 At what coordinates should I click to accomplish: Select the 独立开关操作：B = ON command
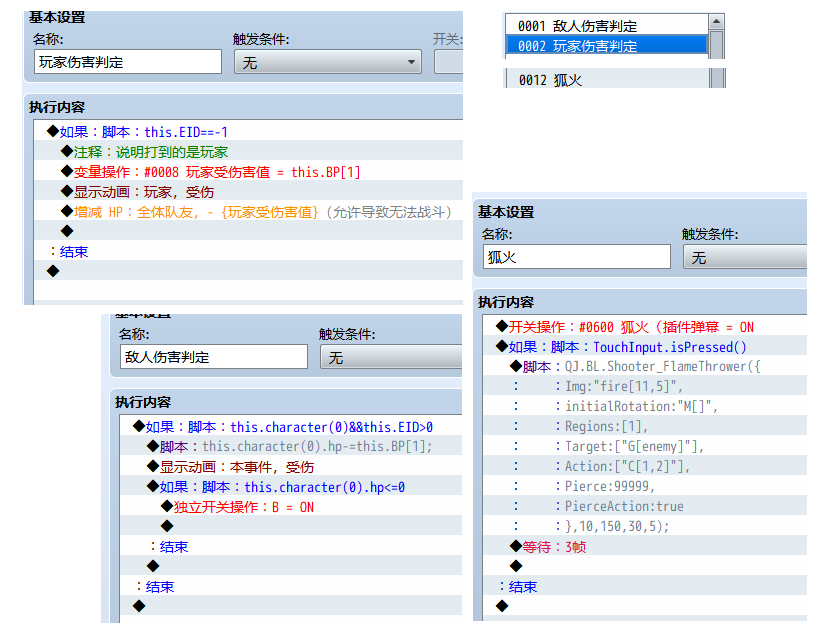pyautogui.click(x=291, y=507)
